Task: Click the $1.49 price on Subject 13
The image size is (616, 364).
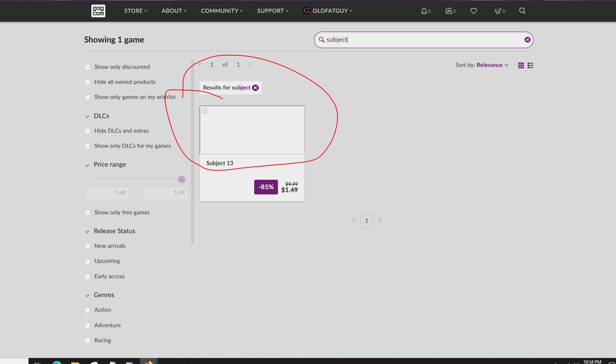Action: click(290, 190)
